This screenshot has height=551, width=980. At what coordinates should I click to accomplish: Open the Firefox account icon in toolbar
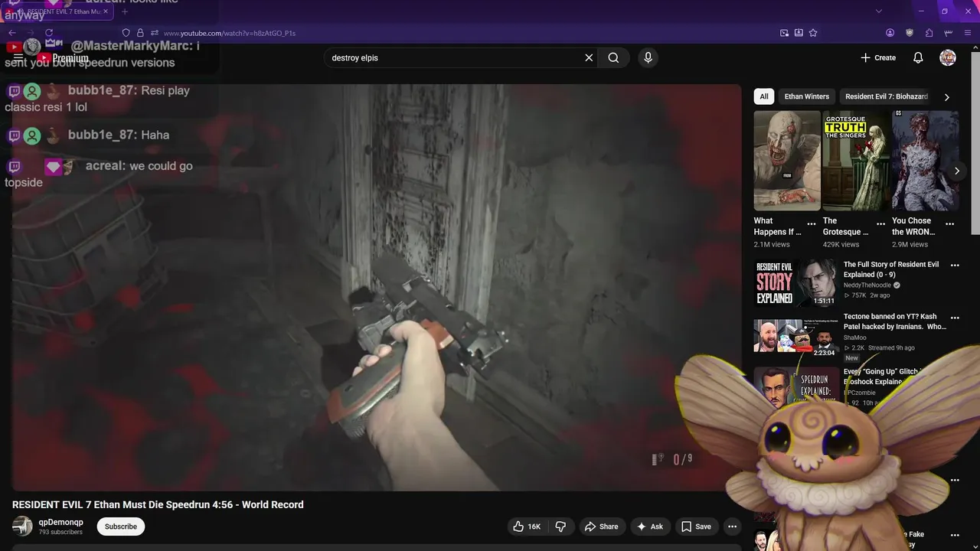click(x=890, y=33)
